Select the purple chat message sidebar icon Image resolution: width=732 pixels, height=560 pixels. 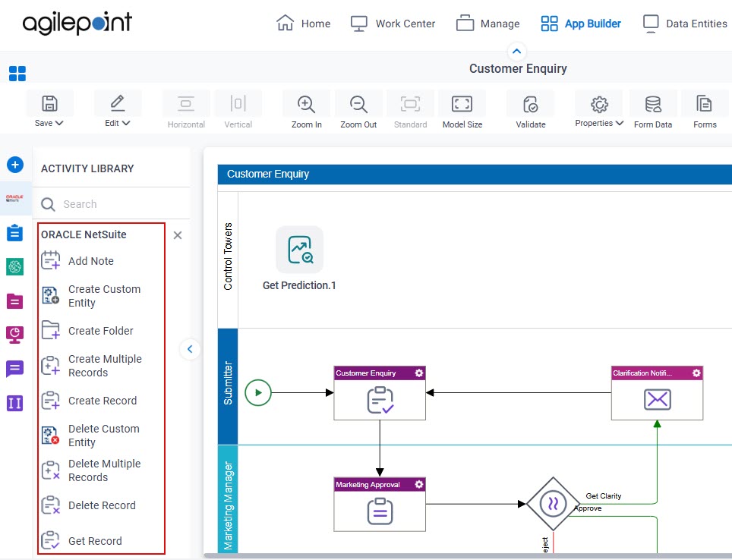tap(15, 369)
